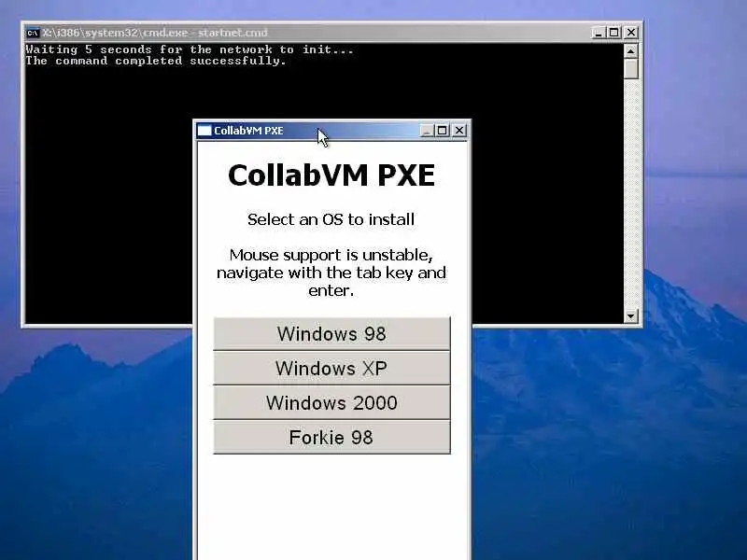Click the CollabVM PXE window icon

(204, 131)
